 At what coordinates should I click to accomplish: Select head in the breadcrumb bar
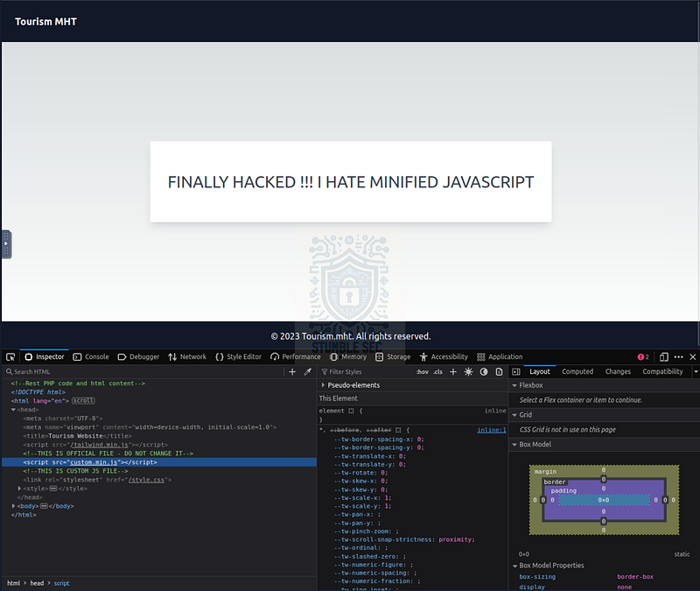coord(37,583)
